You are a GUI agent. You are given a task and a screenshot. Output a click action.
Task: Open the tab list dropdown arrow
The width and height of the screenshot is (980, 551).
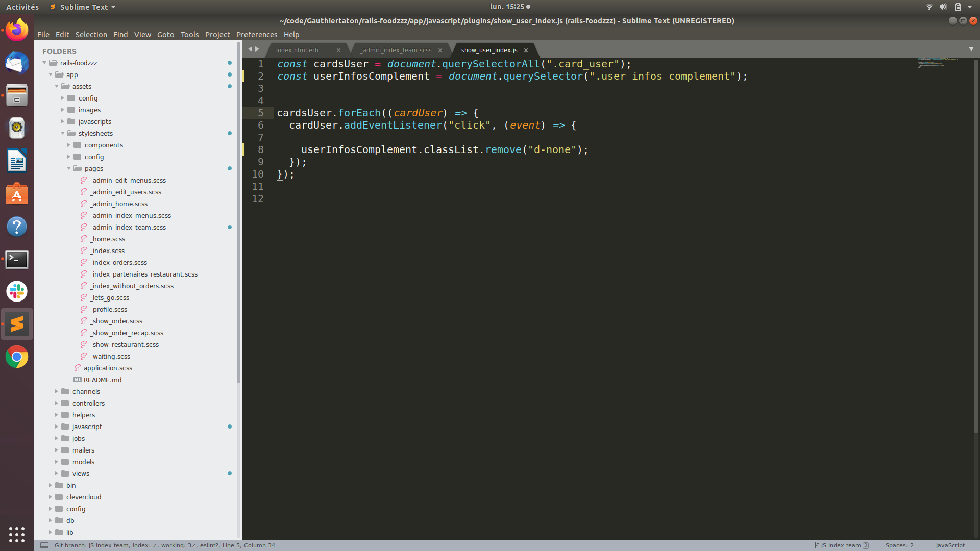(x=971, y=49)
